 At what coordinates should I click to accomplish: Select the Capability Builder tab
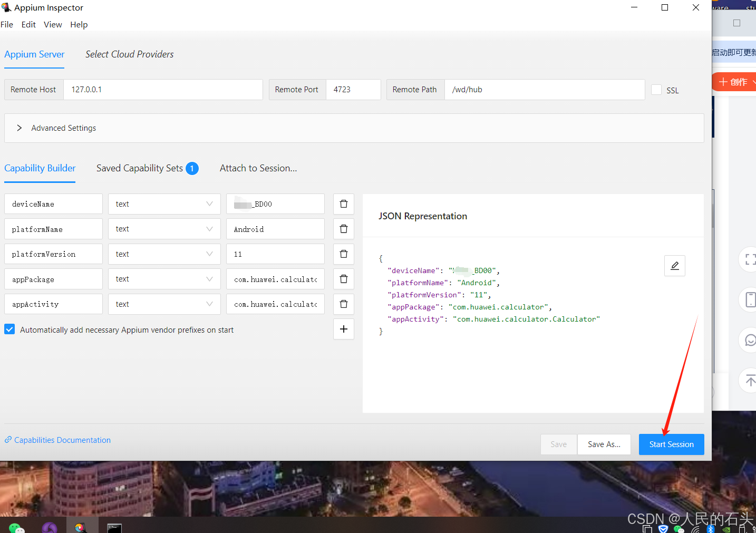(40, 168)
